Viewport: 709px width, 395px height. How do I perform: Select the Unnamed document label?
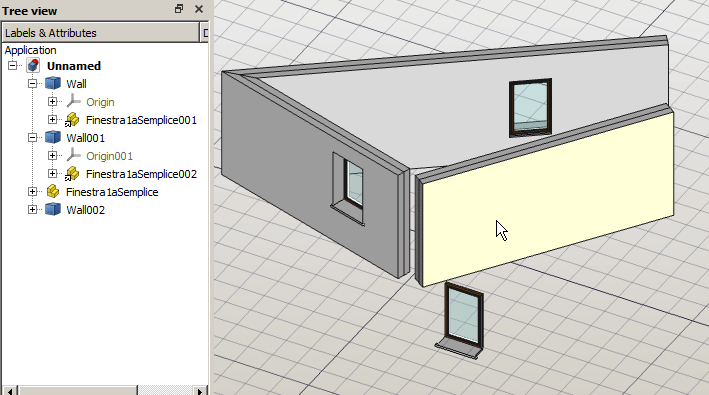tap(74, 66)
